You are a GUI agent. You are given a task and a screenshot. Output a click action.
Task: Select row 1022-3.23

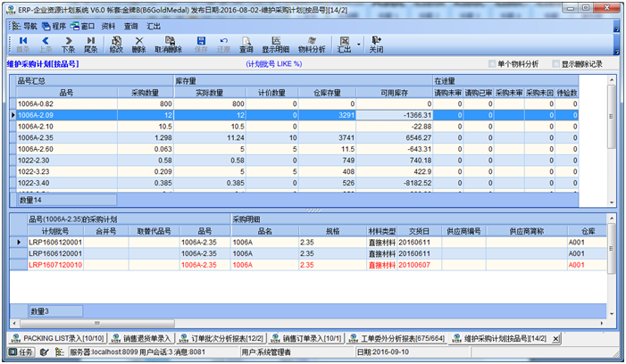click(294, 172)
